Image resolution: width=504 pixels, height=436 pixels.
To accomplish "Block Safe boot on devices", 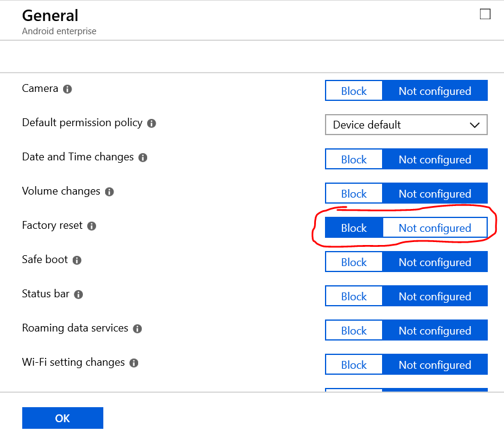I will point(353,262).
